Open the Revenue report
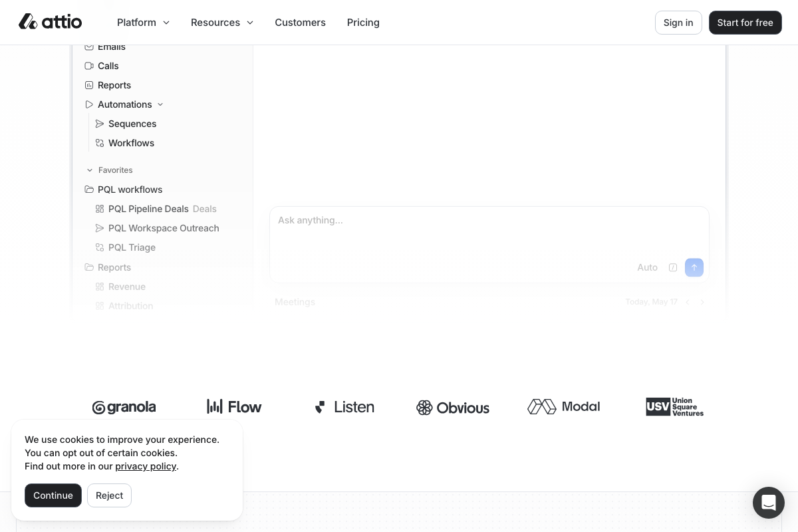Viewport: 798px width, 532px height. (127, 287)
